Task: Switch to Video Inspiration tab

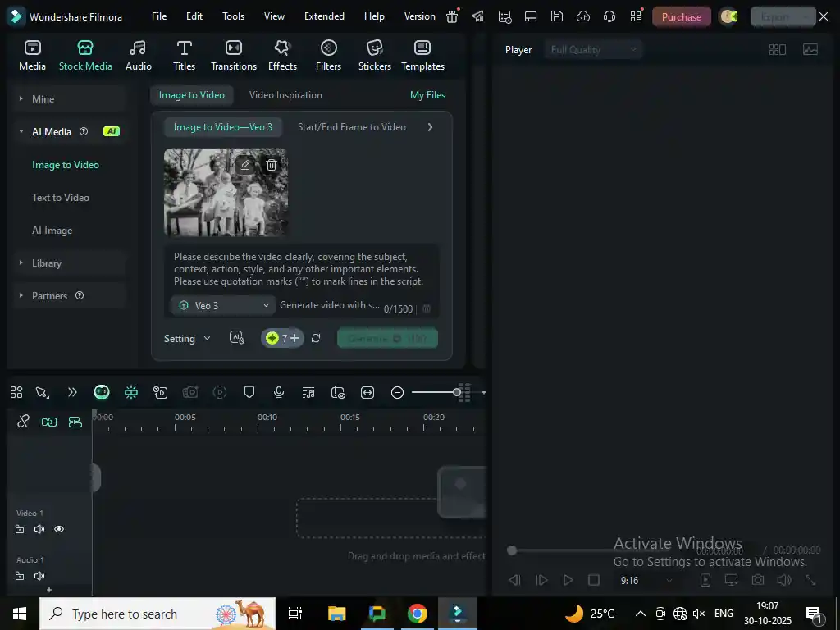Action: pos(285,95)
